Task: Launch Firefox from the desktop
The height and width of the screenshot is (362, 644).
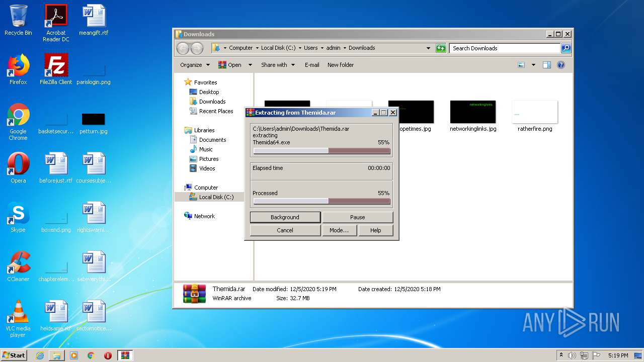Action: (x=18, y=70)
